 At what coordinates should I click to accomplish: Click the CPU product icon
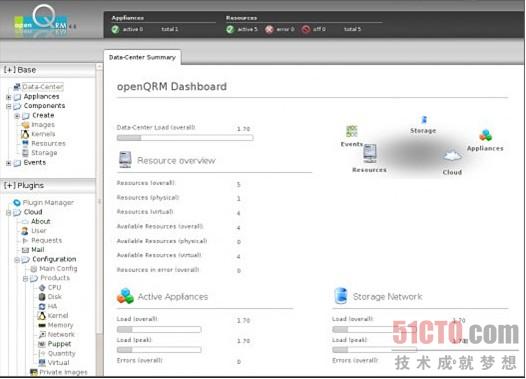click(42, 288)
